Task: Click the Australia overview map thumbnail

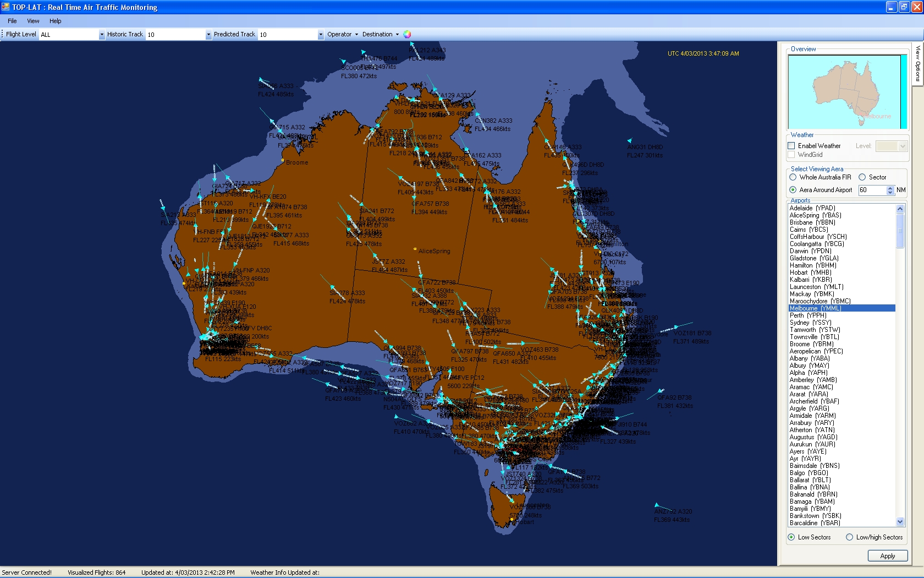Action: point(848,91)
